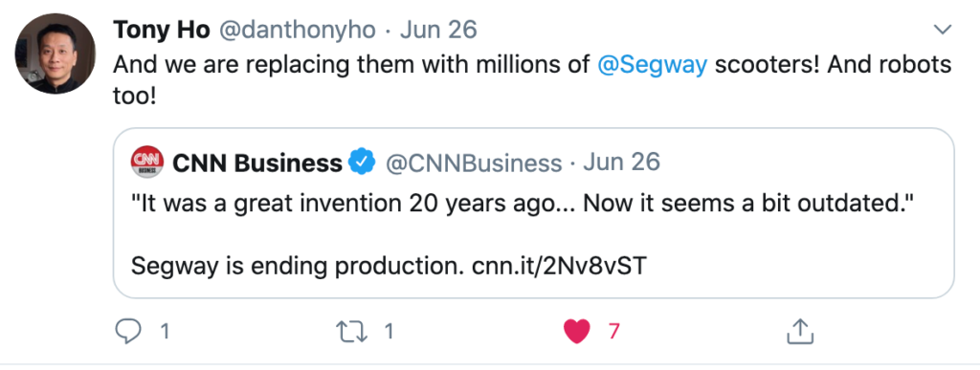Click the like count number 7
Image resolution: width=980 pixels, height=370 pixels.
click(613, 332)
